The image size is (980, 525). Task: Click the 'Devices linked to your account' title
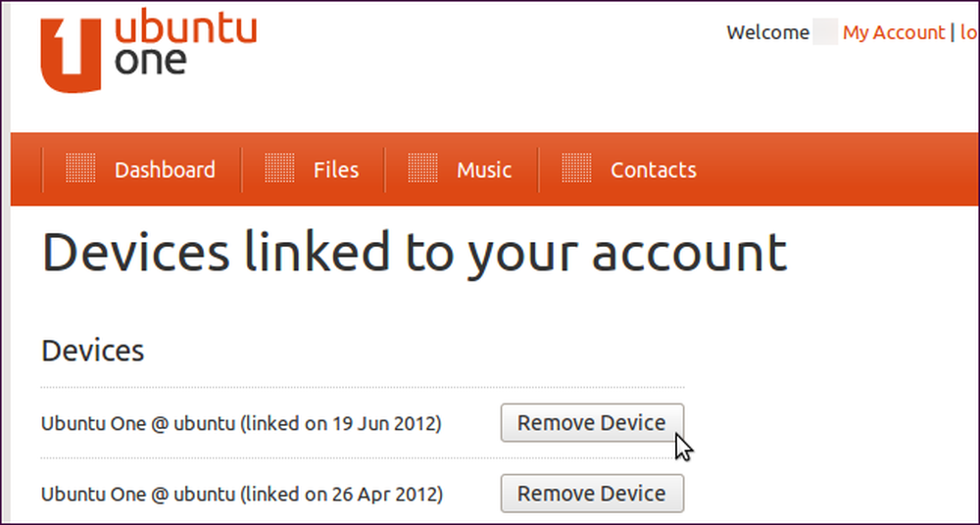coord(415,253)
